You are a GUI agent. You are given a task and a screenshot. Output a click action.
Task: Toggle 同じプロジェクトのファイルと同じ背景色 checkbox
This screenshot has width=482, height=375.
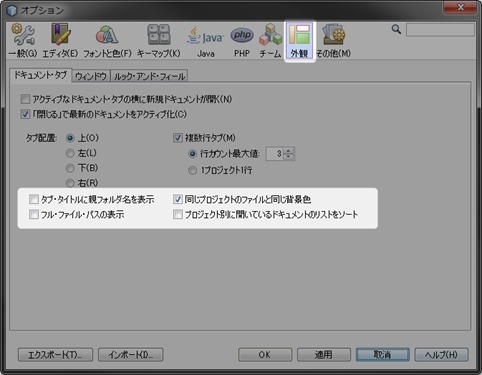pos(178,199)
